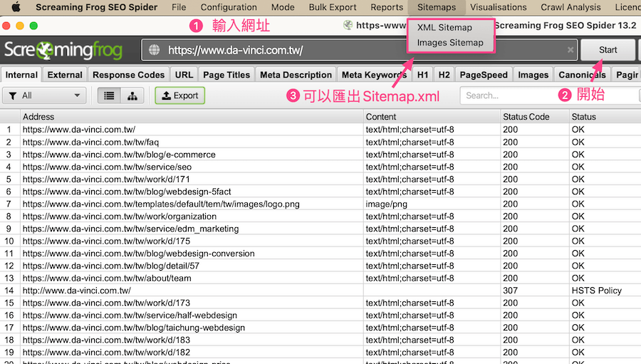Click the globe icon in URL bar
This screenshot has width=641, height=364.
154,50
